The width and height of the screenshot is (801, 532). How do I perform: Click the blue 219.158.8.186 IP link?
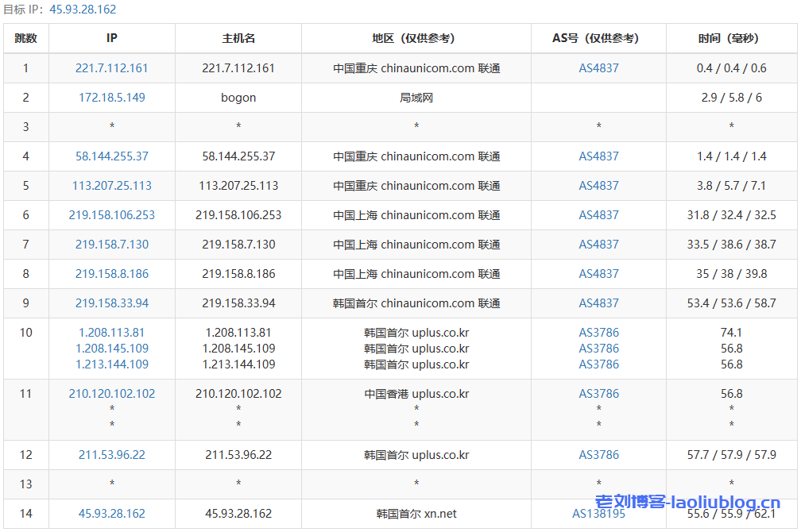112,274
